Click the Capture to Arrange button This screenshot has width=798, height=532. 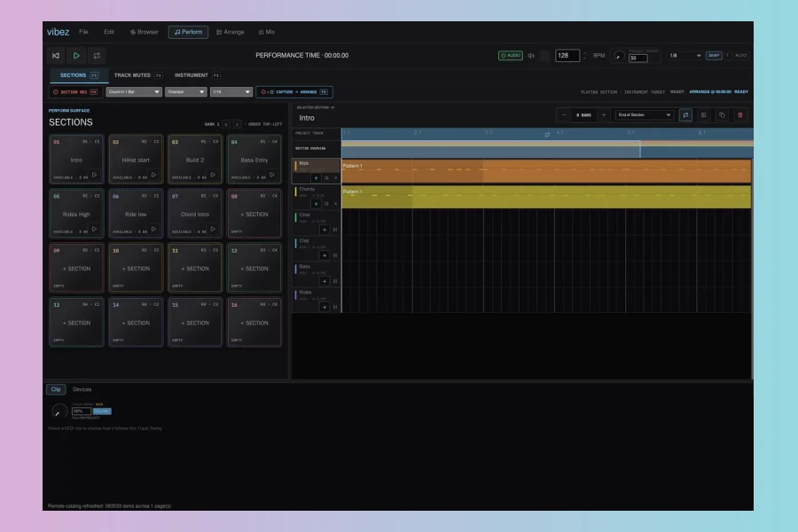pos(294,92)
